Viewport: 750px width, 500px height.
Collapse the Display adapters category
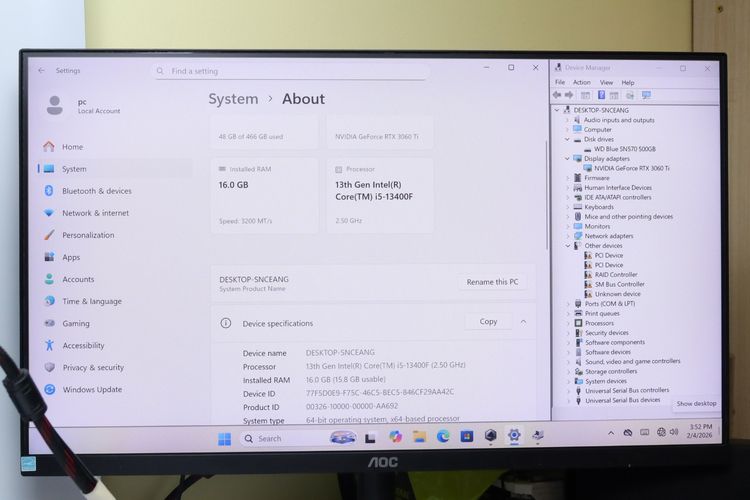(x=568, y=158)
